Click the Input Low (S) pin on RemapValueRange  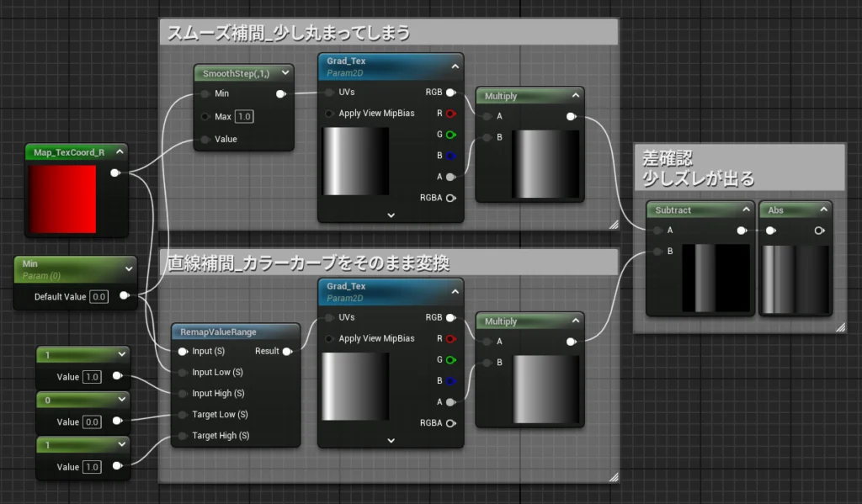[180, 372]
